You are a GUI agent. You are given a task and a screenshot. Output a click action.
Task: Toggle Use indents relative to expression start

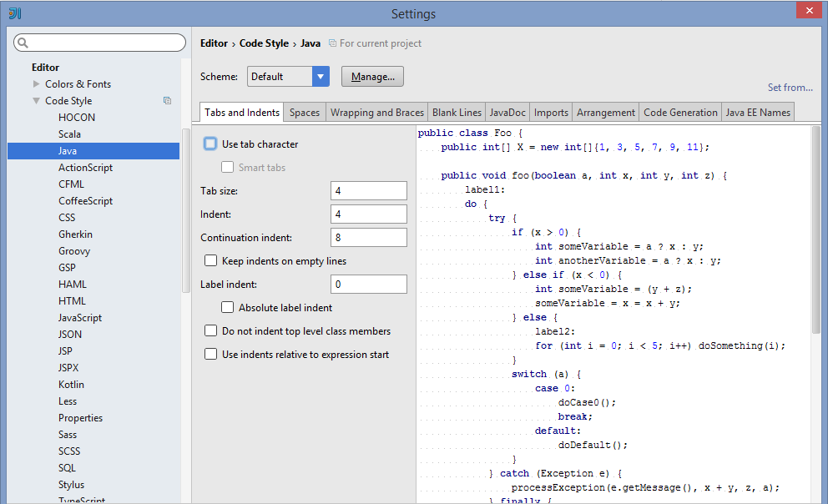click(210, 354)
